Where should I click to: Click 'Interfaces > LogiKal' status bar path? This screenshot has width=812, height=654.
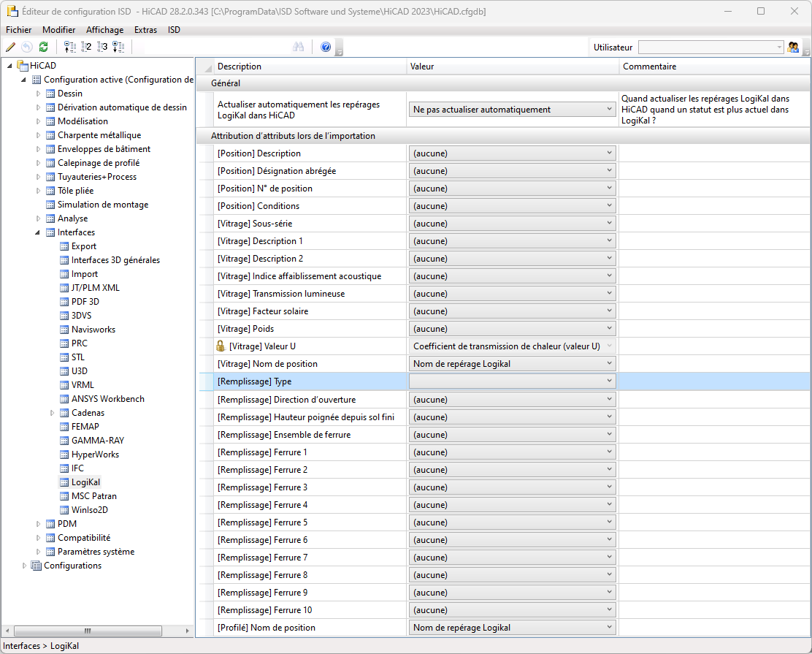pyautogui.click(x=41, y=646)
